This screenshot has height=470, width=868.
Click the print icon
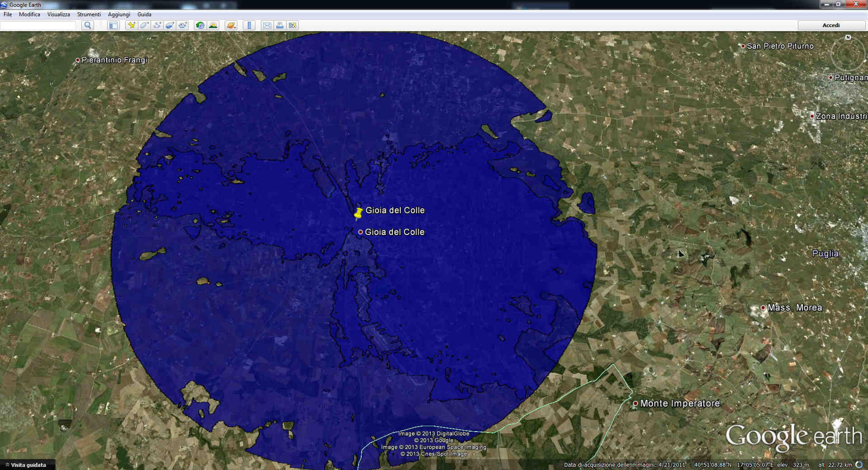coord(280,25)
